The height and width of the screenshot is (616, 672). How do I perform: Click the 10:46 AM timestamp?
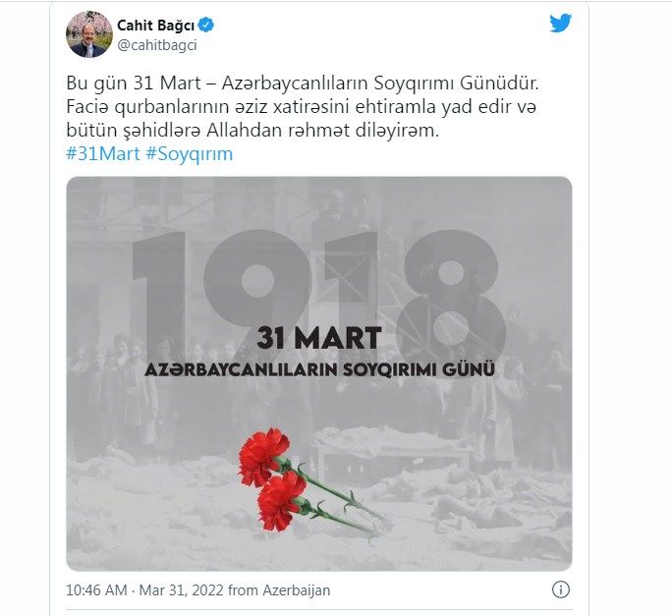96,590
